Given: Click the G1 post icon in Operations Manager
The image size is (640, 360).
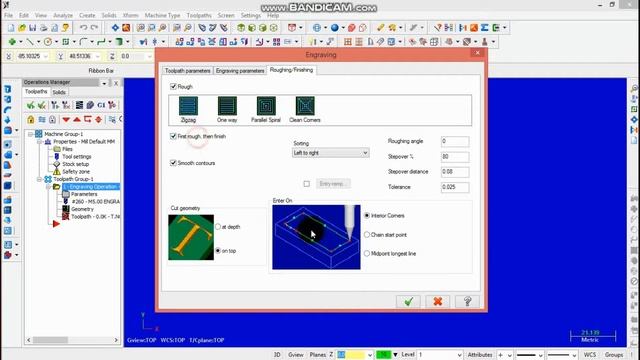Looking at the screenshot, I should [101, 105].
